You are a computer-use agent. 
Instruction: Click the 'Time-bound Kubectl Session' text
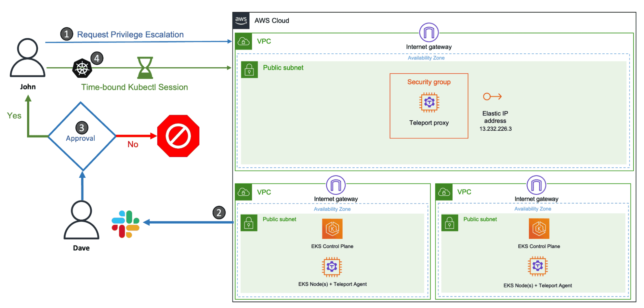[134, 87]
